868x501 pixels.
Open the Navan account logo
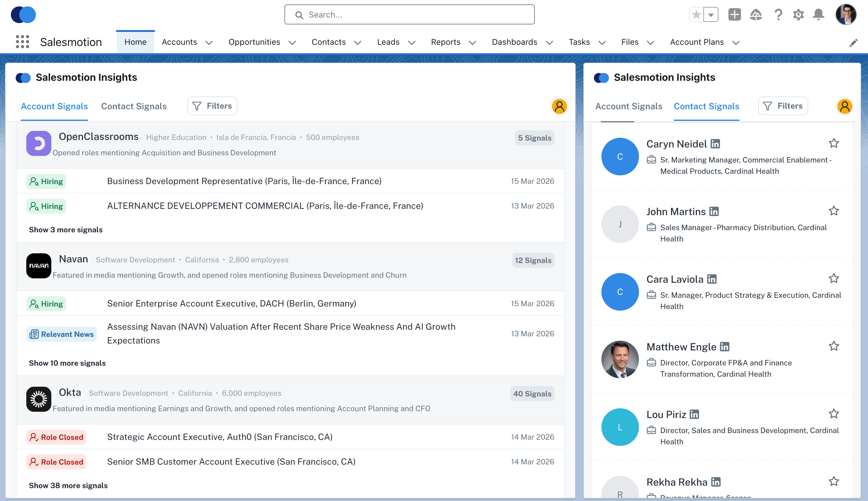click(39, 266)
